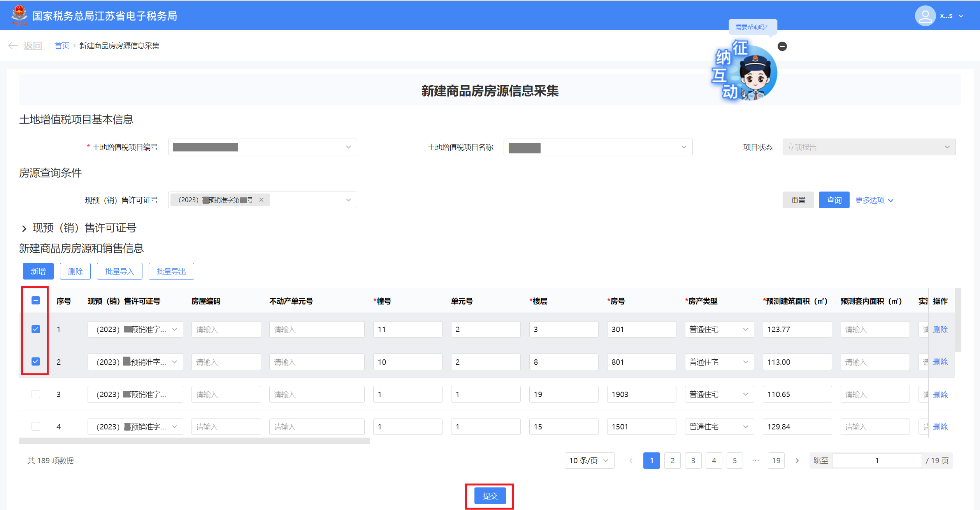Uncheck row 1 checkbox

(x=36, y=329)
